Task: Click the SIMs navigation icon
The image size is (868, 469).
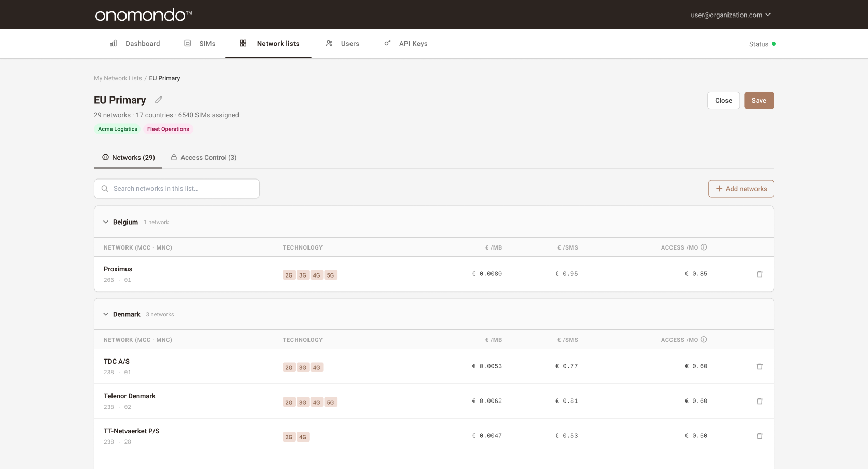Action: click(187, 43)
